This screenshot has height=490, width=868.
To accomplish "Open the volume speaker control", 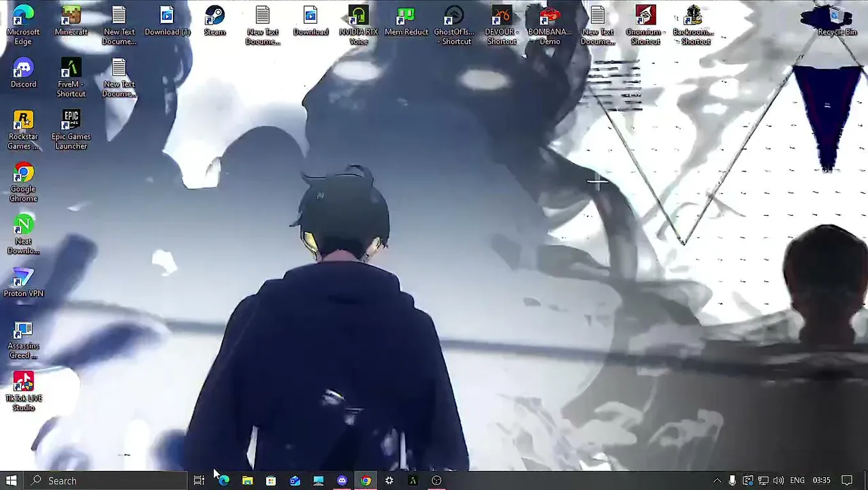I will 778,480.
